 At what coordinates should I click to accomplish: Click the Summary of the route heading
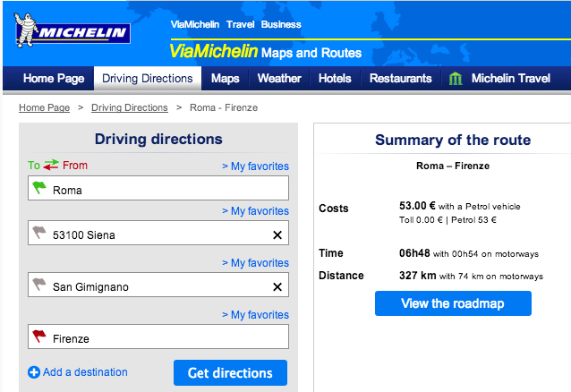click(x=453, y=140)
